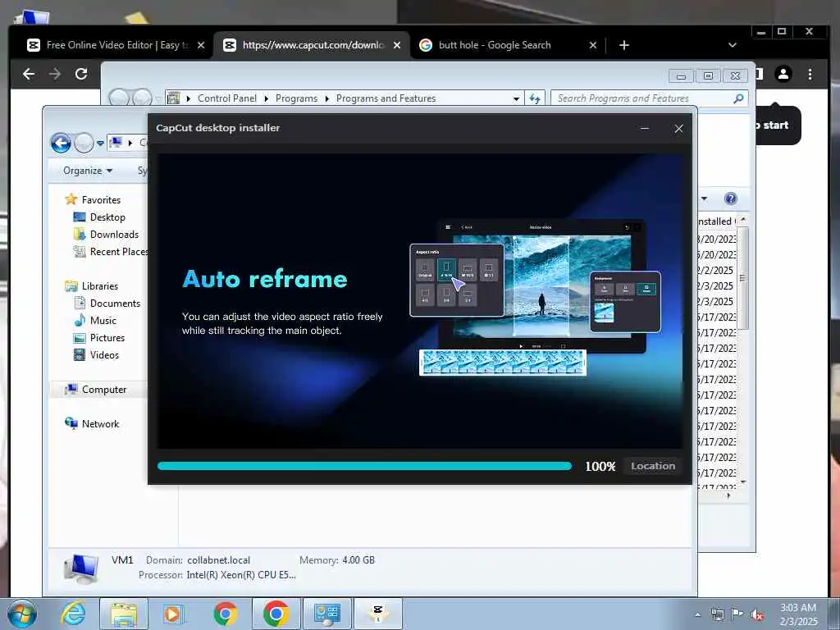Open Windows Media Player from taskbar

pyautogui.click(x=173, y=614)
